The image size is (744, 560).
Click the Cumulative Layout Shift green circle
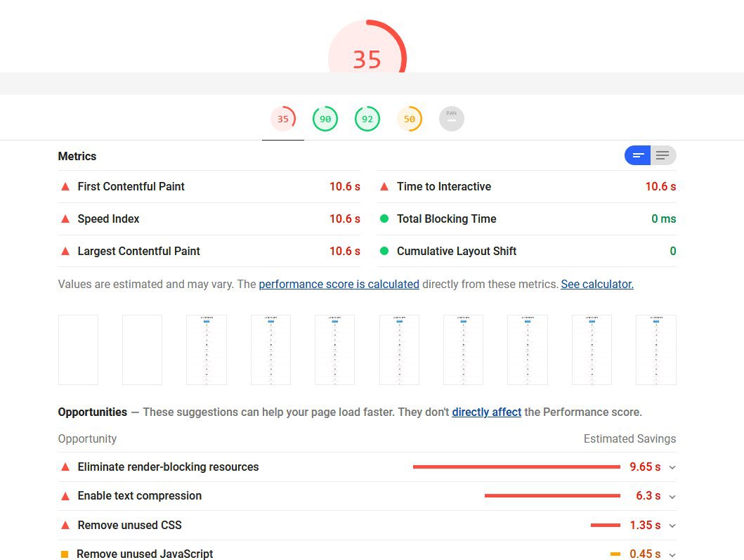tap(384, 251)
